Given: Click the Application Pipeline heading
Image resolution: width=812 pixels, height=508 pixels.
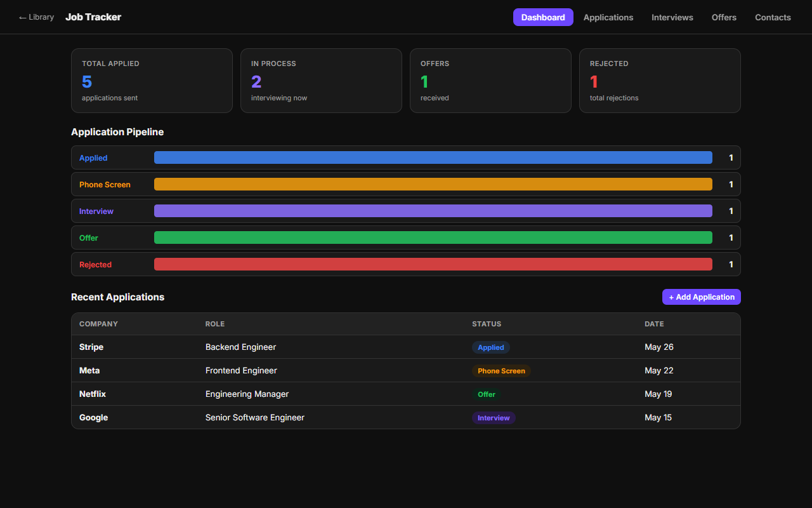Looking at the screenshot, I should (117, 132).
